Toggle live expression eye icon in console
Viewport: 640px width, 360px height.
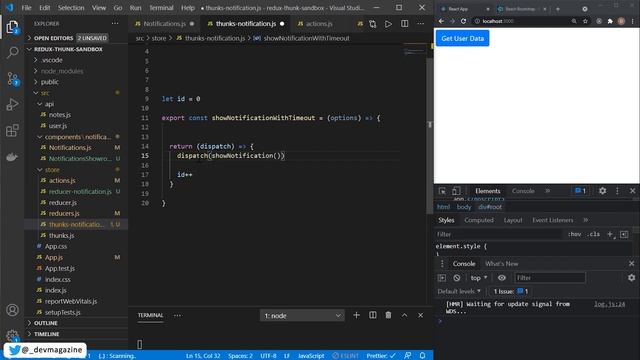coord(502,278)
